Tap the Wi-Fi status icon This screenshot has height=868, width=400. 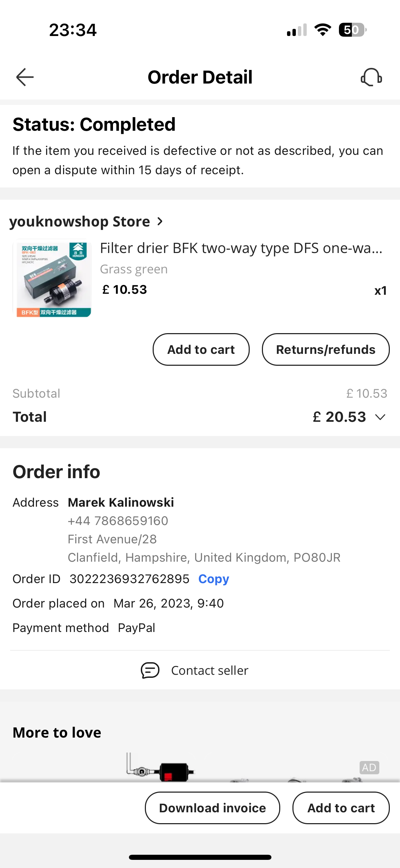click(x=323, y=30)
